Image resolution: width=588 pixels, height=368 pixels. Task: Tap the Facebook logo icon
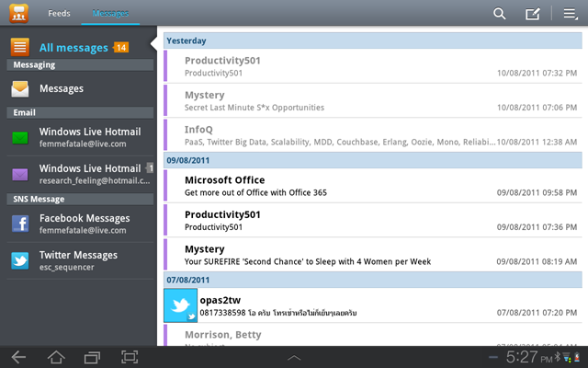[20, 224]
